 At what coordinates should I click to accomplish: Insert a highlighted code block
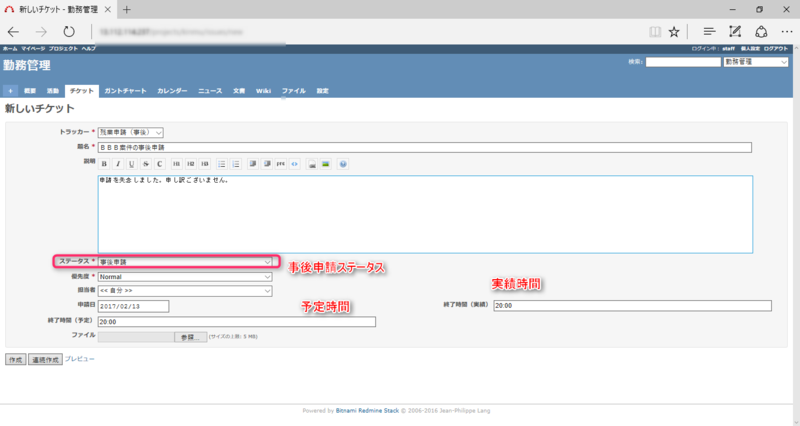(294, 164)
